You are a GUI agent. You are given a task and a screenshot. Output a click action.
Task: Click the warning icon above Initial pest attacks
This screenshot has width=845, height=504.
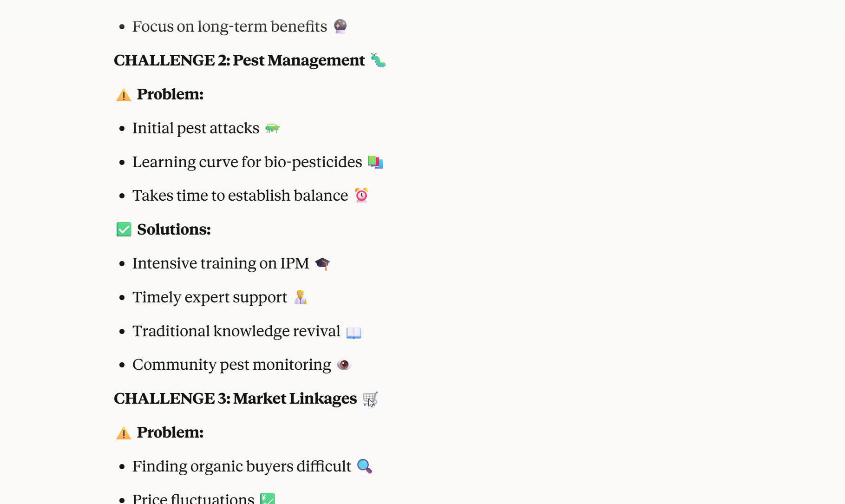pyautogui.click(x=124, y=95)
